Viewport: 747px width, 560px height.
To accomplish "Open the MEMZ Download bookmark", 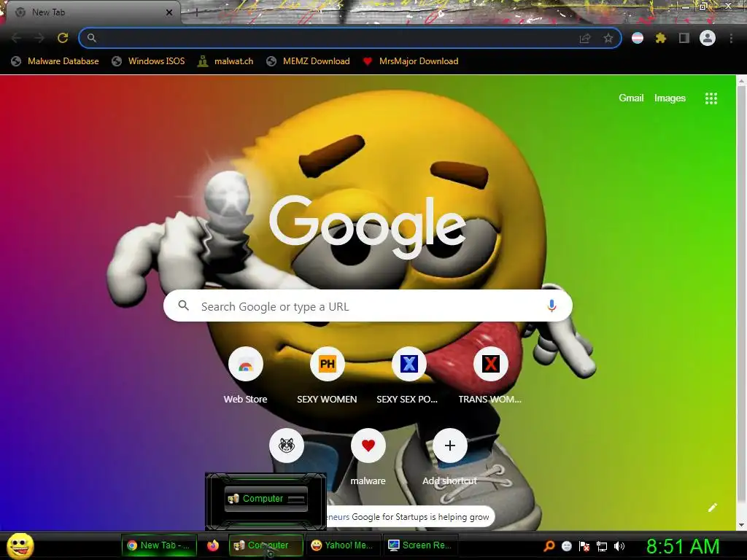I will click(x=309, y=61).
